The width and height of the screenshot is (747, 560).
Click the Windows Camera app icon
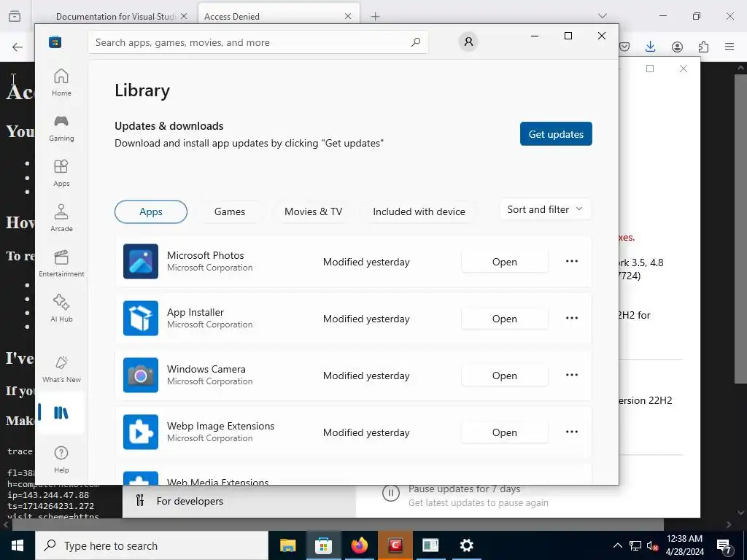141,376
